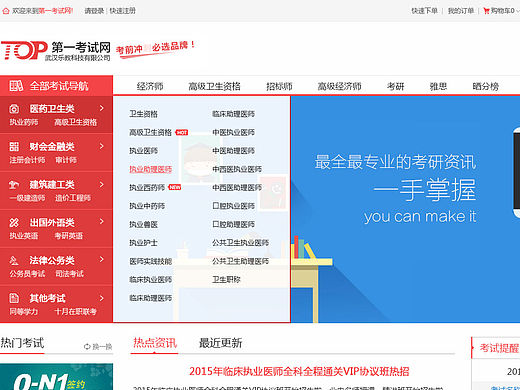Click the 执业药师 sidebar link
The height and width of the screenshot is (390, 520).
coord(24,122)
